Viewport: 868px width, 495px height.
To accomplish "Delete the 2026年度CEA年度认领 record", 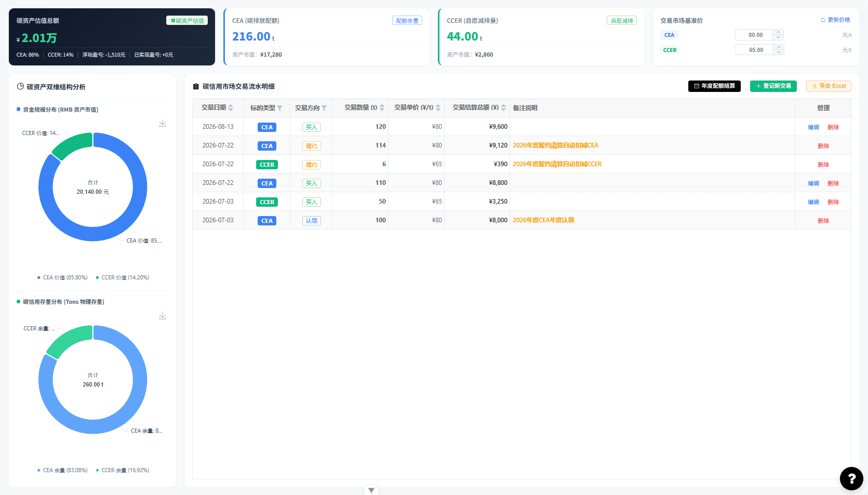I will 823,221.
